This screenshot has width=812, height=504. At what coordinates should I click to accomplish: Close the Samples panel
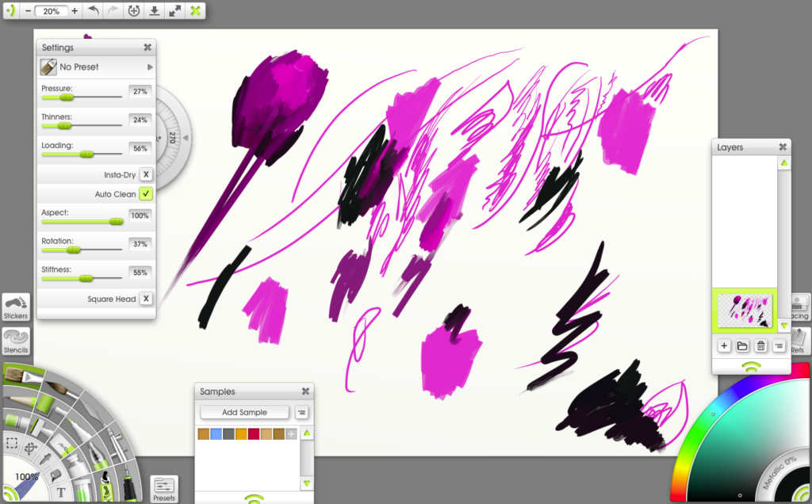pos(305,391)
